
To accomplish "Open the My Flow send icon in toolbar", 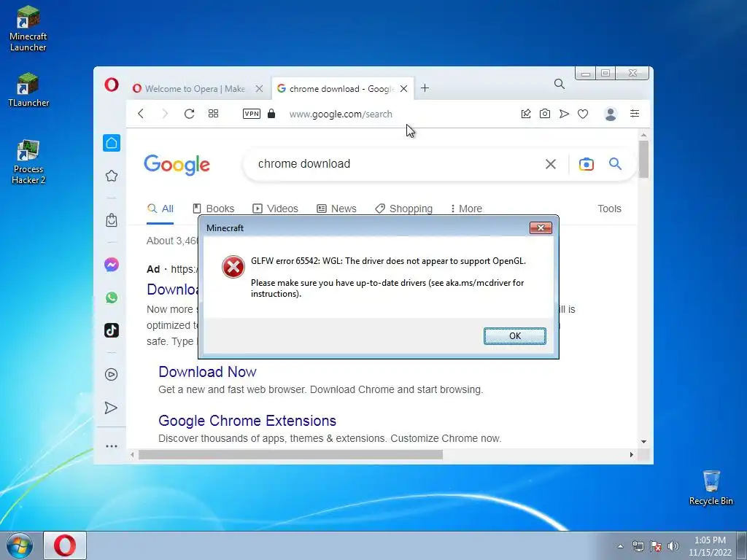I will pos(564,113).
